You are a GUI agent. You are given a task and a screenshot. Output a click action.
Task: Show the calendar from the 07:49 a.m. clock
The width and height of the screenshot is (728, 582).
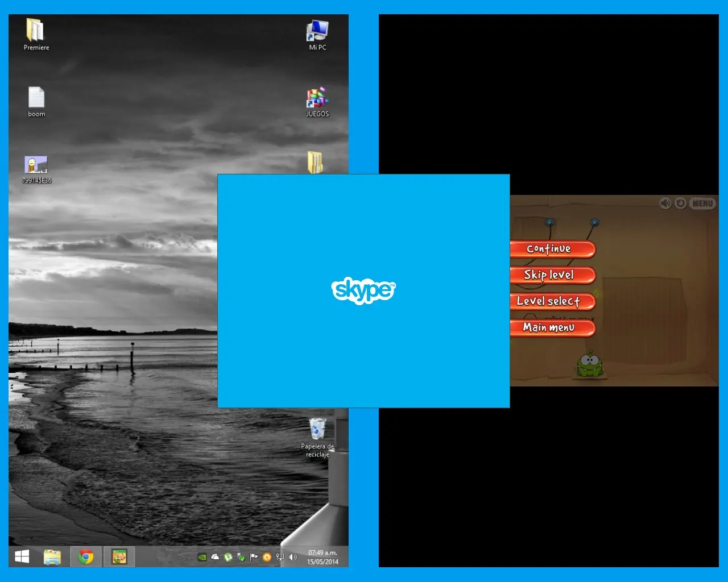[x=322, y=557]
